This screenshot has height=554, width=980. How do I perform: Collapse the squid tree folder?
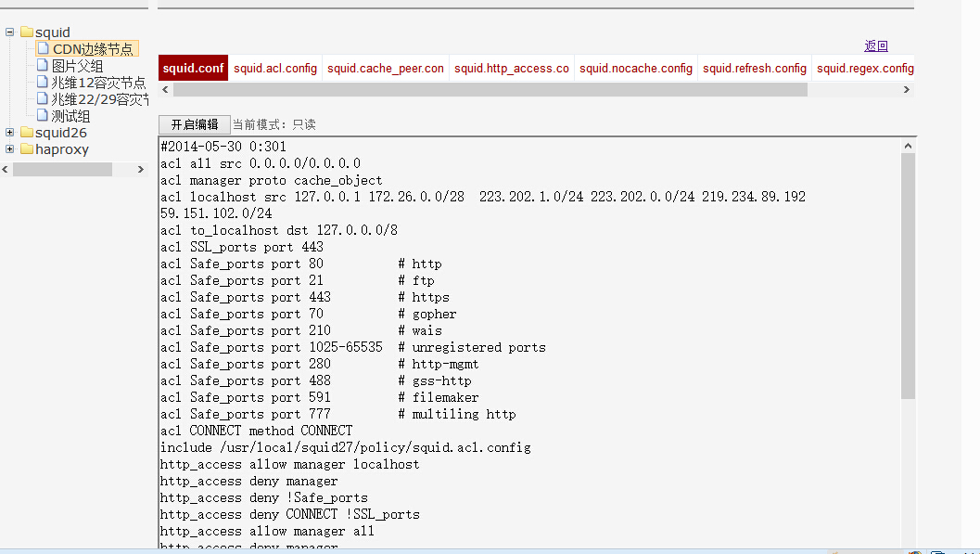9,32
